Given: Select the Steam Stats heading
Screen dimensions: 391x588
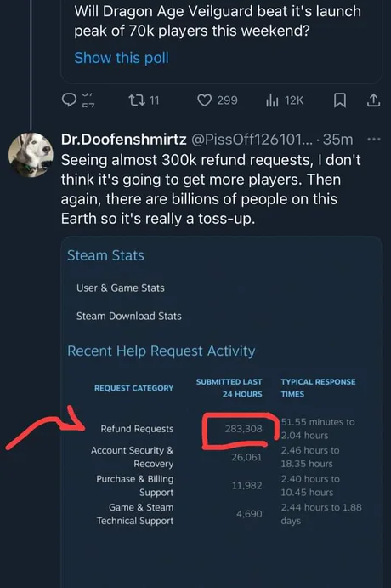Looking at the screenshot, I should (105, 255).
